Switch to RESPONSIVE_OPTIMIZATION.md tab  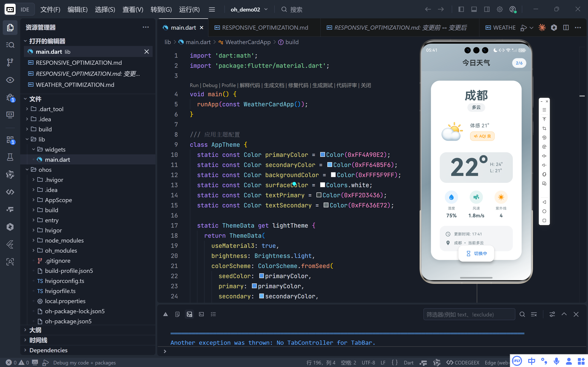[x=265, y=28]
